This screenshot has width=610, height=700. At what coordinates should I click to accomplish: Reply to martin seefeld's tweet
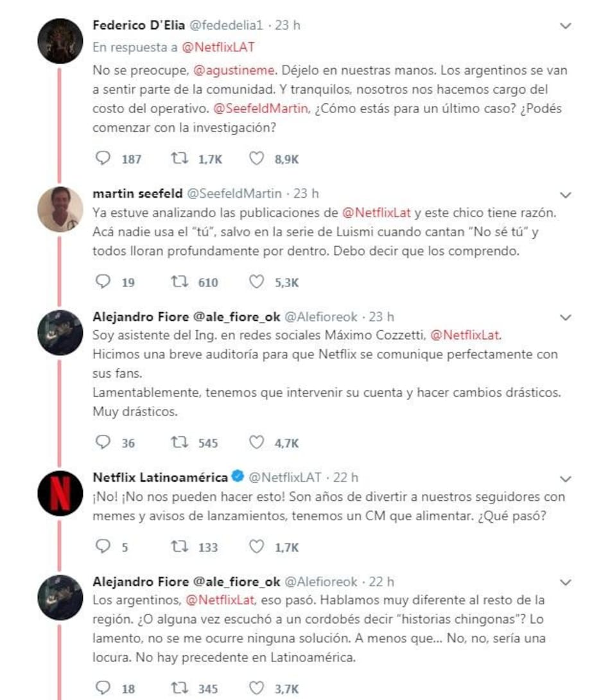pyautogui.click(x=102, y=281)
